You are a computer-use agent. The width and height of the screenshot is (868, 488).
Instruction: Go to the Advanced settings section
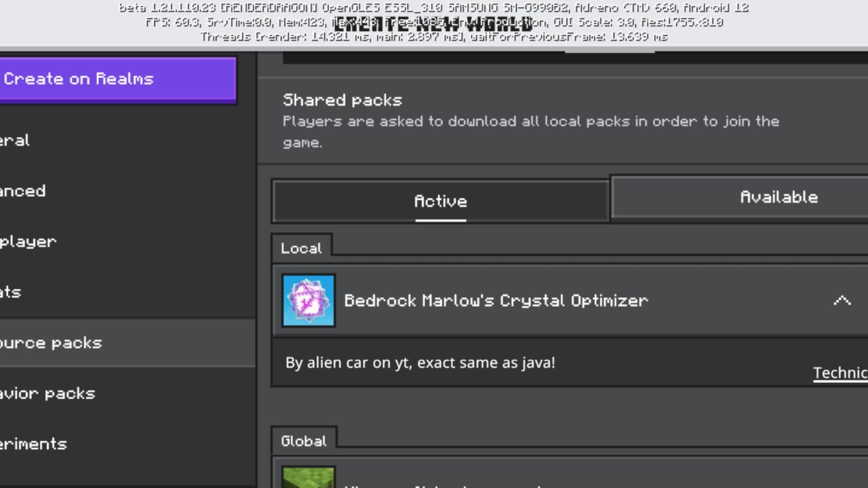(23, 191)
